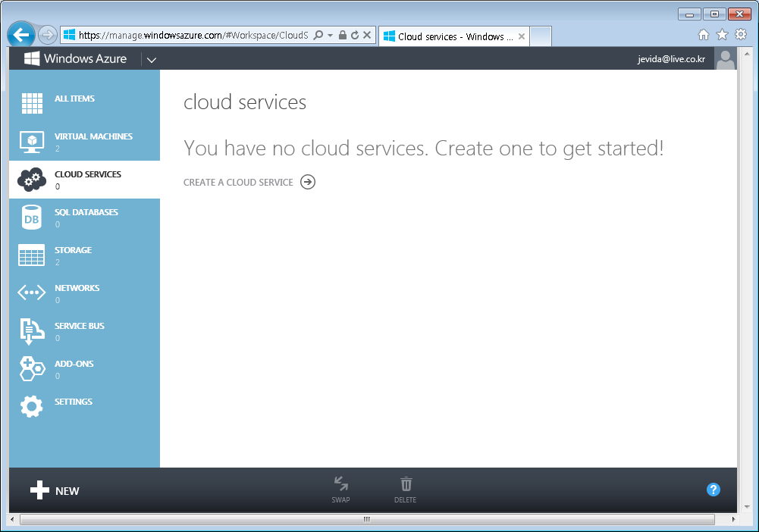The height and width of the screenshot is (532, 759).
Task: Open Favorites with the star icon
Action: [x=722, y=34]
